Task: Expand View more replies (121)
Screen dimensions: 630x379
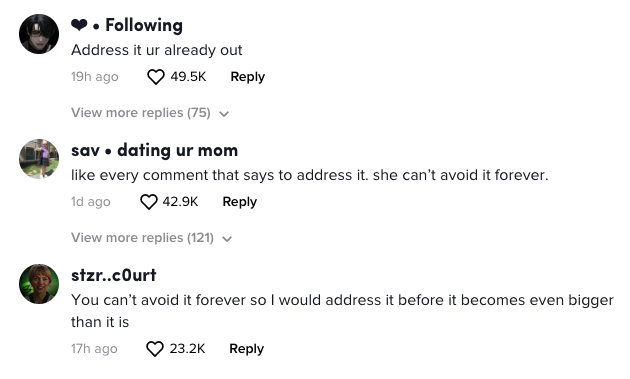Action: point(151,238)
